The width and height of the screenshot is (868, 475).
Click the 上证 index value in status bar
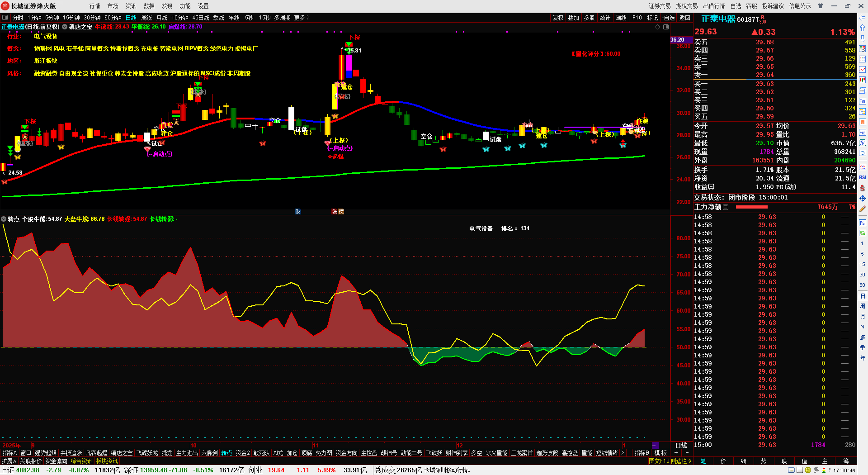coord(28,470)
